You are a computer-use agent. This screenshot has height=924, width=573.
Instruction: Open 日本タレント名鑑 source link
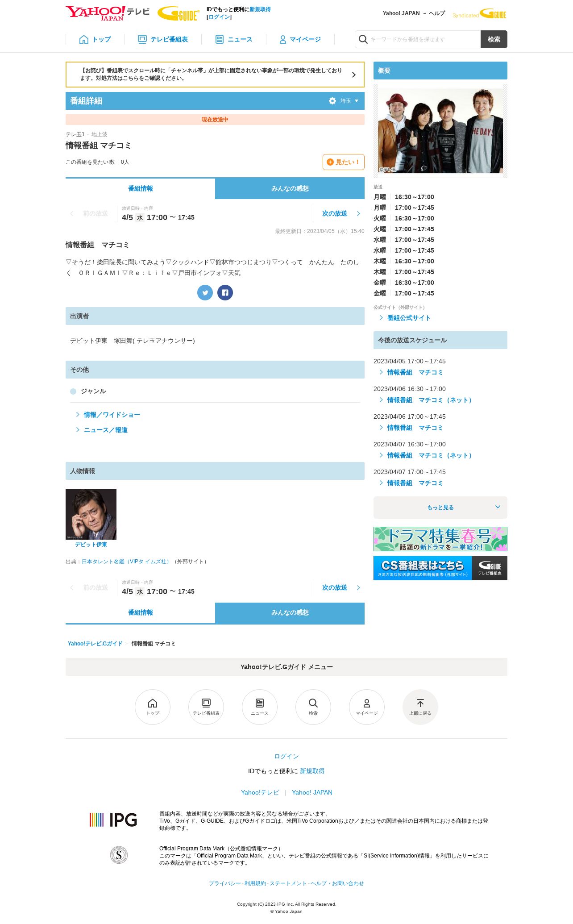click(126, 562)
